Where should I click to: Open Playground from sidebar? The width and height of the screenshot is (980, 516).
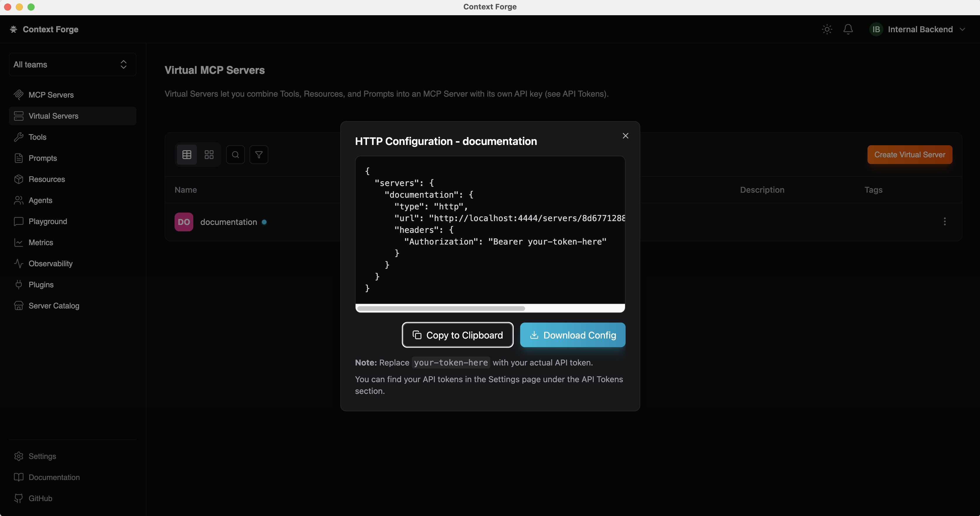(47, 221)
